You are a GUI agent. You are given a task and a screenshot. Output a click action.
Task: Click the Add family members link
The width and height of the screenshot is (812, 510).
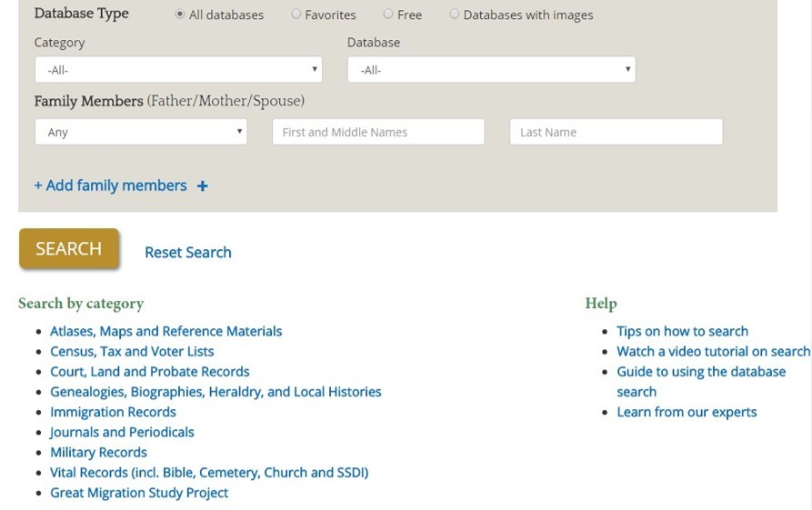[x=110, y=185]
